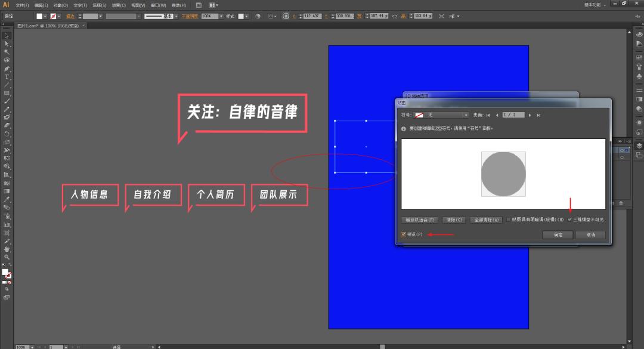Click the fill color swatch in the control bar

[39, 16]
